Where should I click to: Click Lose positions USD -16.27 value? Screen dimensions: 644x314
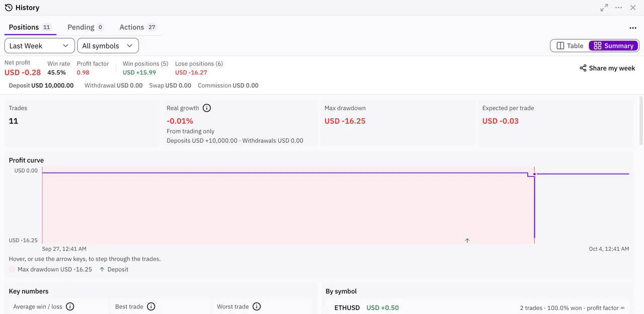point(191,72)
